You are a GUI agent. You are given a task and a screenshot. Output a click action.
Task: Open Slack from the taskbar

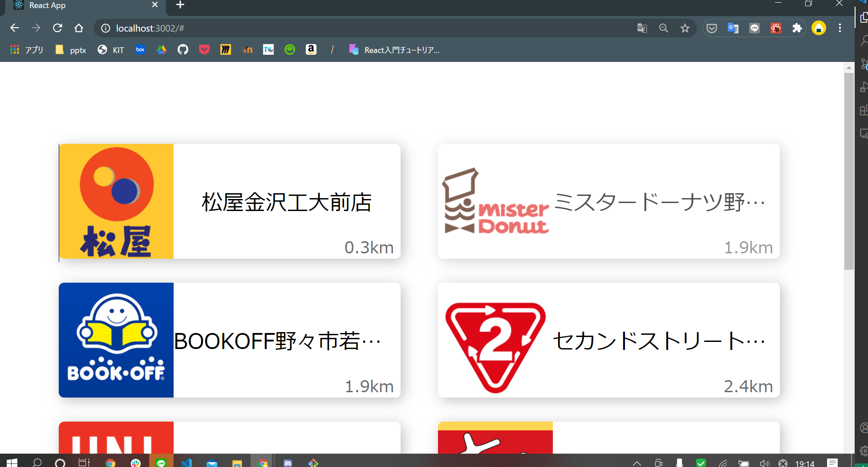coord(136,463)
